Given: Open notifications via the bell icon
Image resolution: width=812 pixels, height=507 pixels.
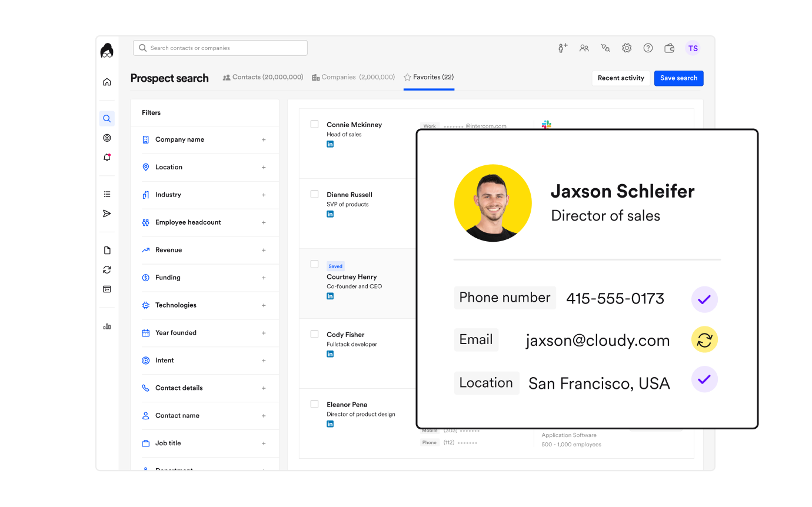Looking at the screenshot, I should tap(107, 157).
